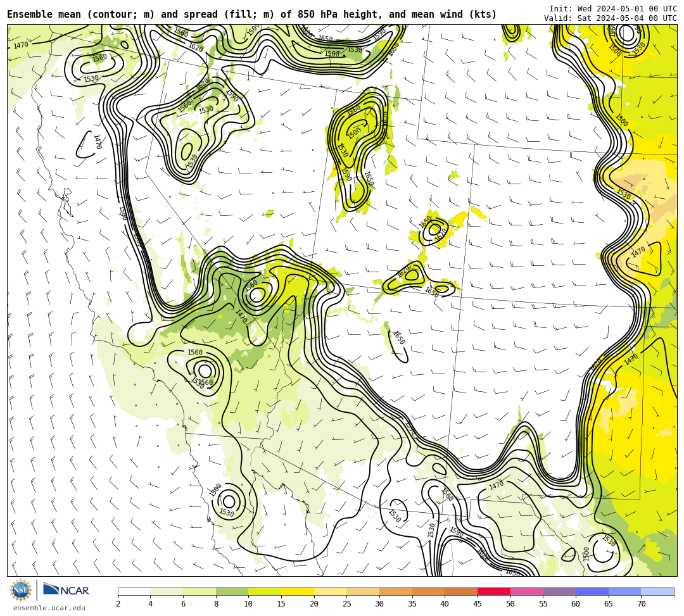Click the colorbar tick label 2
This screenshot has width=684, height=616.
118,604
